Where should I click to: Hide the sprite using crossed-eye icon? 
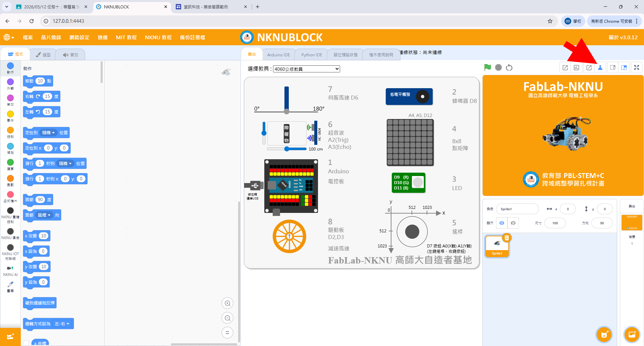(513, 223)
